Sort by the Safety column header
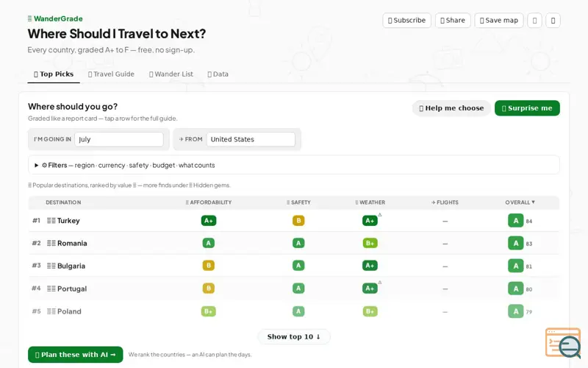Image resolution: width=588 pixels, height=368 pixels. [x=298, y=202]
